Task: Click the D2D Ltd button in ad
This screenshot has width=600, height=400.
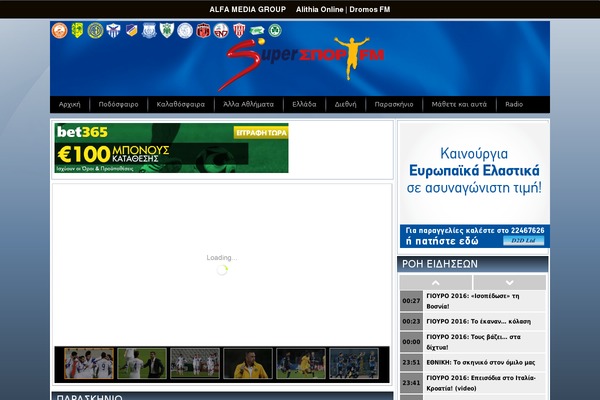Action: [x=523, y=241]
